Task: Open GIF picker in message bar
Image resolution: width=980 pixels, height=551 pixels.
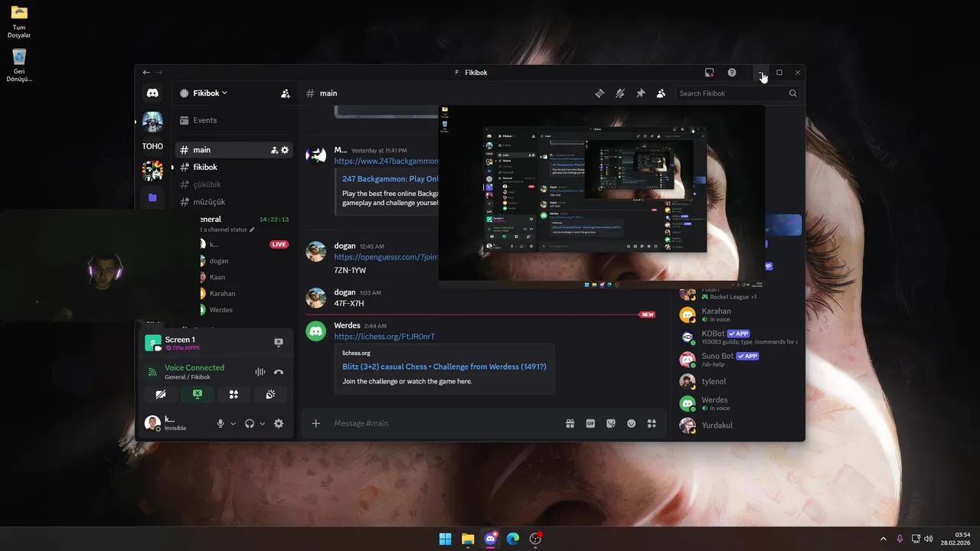Action: [x=590, y=423]
